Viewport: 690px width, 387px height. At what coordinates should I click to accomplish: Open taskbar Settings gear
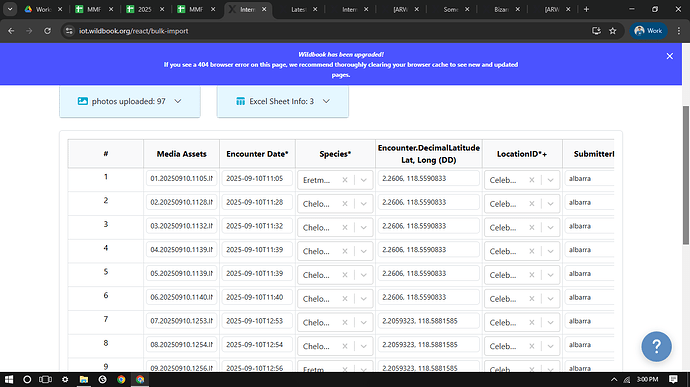[65, 379]
